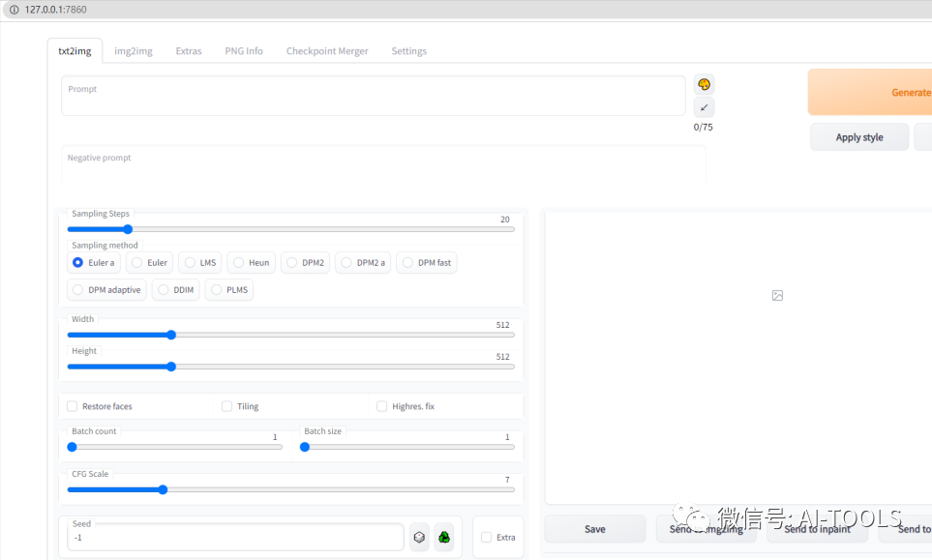Enable the Highres. fix option

coord(382,406)
